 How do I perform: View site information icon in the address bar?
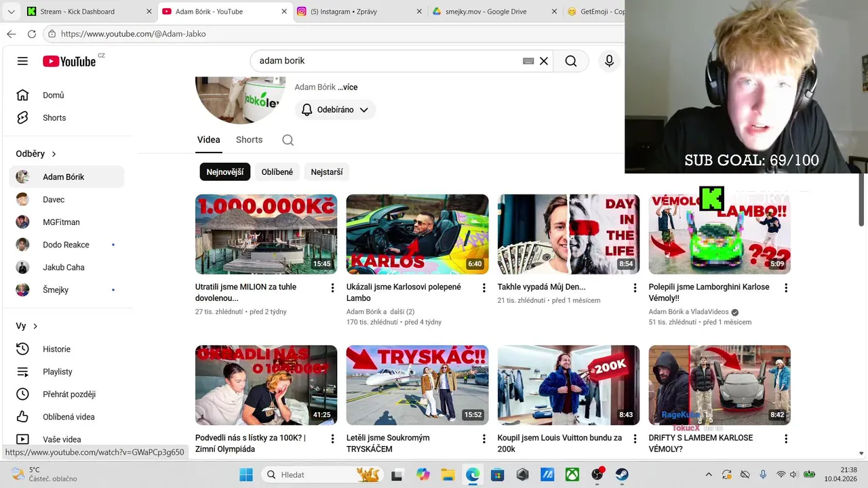[x=52, y=34]
